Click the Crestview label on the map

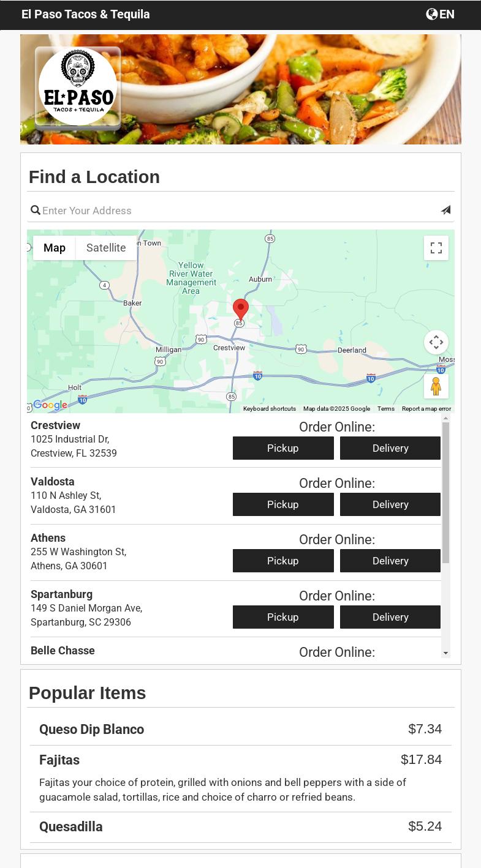click(x=229, y=348)
